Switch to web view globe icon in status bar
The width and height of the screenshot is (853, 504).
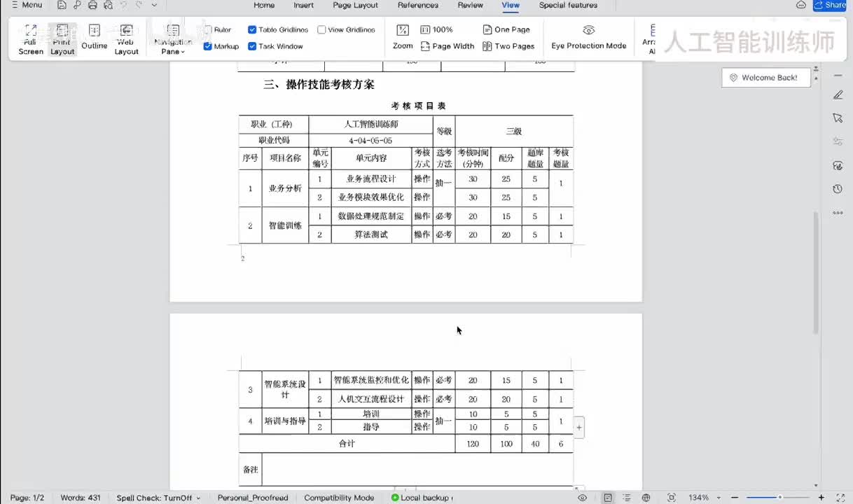pyautogui.click(x=646, y=498)
